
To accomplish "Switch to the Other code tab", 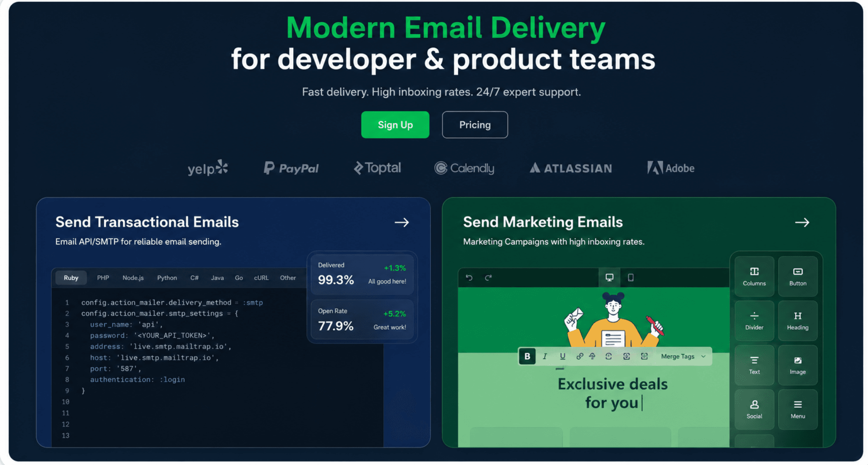I will click(288, 278).
